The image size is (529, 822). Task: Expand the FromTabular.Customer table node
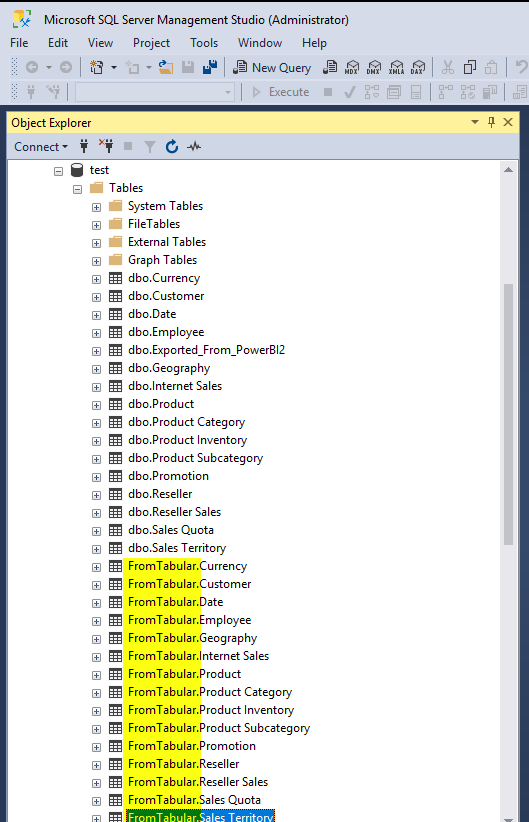pyautogui.click(x=96, y=585)
